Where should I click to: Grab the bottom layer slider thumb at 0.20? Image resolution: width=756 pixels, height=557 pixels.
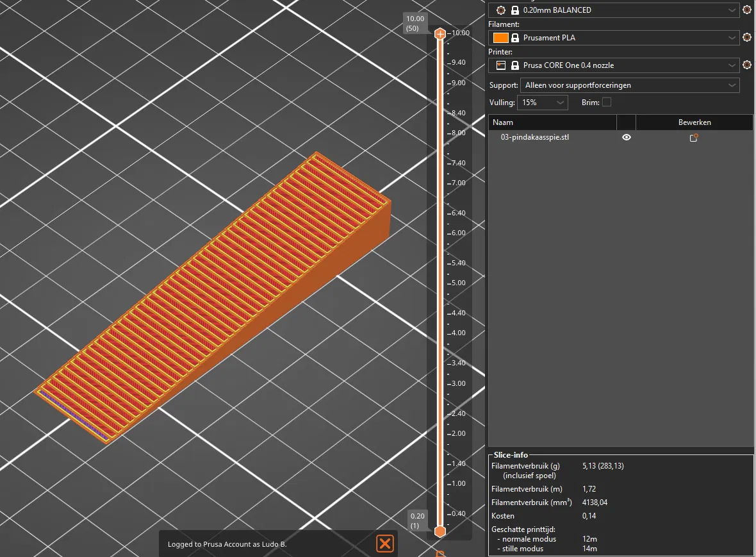[x=440, y=531]
